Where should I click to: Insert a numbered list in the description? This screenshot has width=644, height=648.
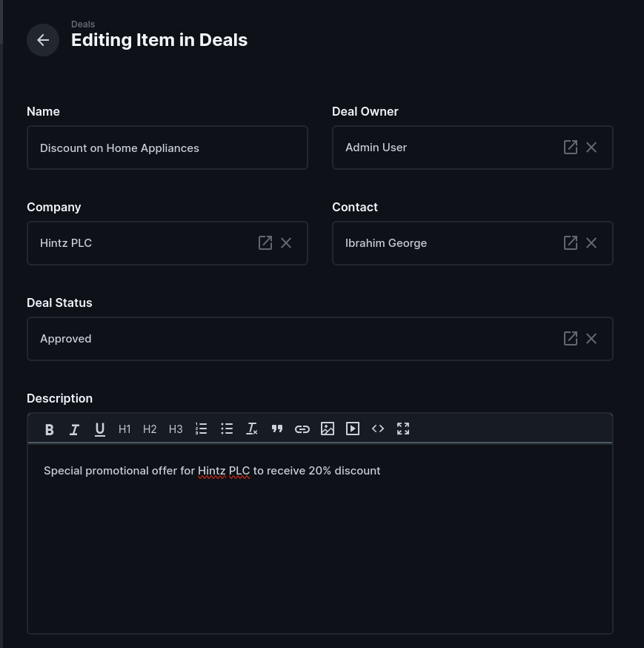point(201,429)
